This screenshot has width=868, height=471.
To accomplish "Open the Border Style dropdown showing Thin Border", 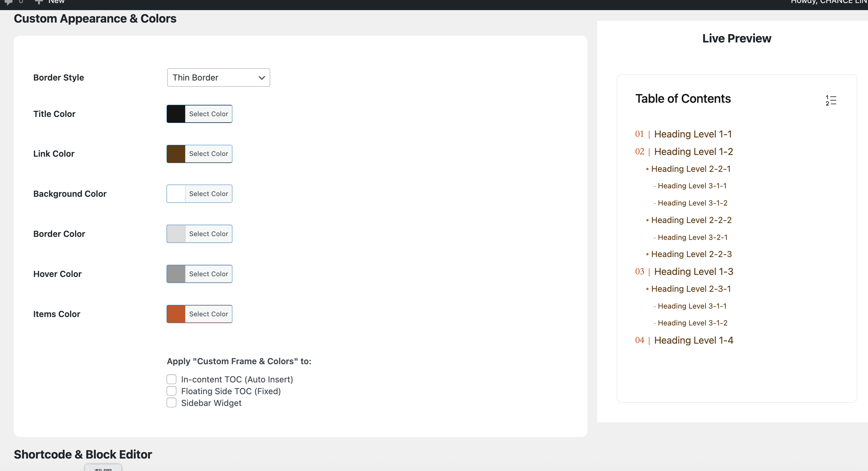I will coord(218,77).
